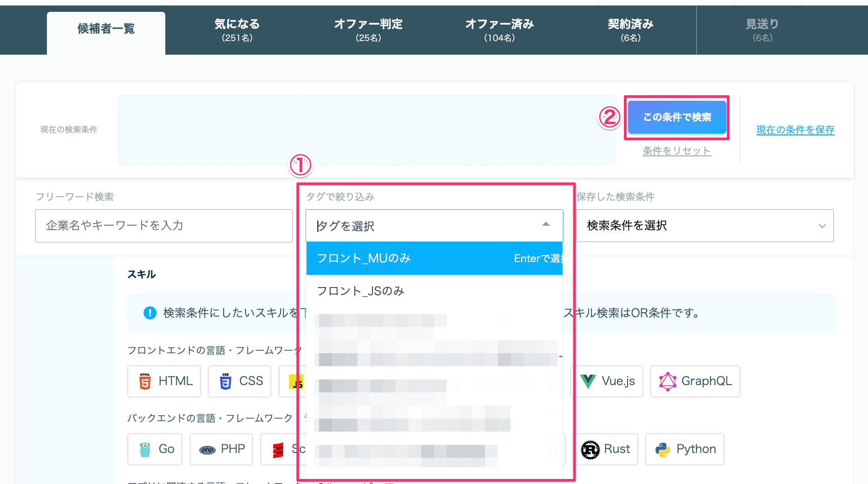Open the 検索条件を選択 dropdown

point(705,226)
